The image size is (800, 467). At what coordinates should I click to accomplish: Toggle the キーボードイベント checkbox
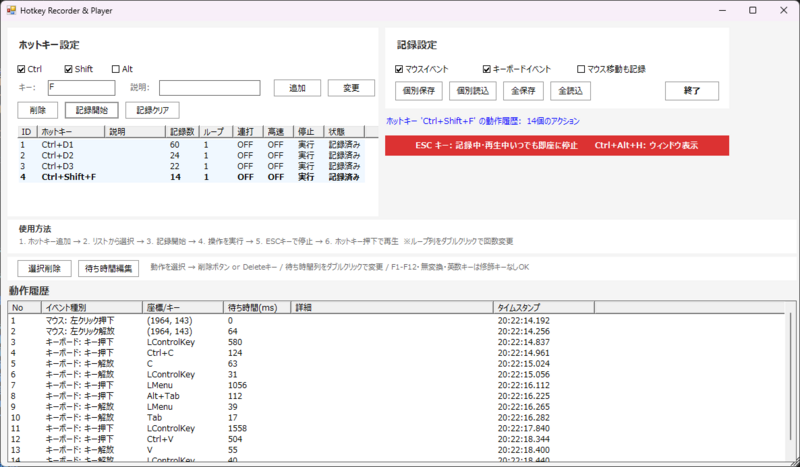(x=487, y=69)
